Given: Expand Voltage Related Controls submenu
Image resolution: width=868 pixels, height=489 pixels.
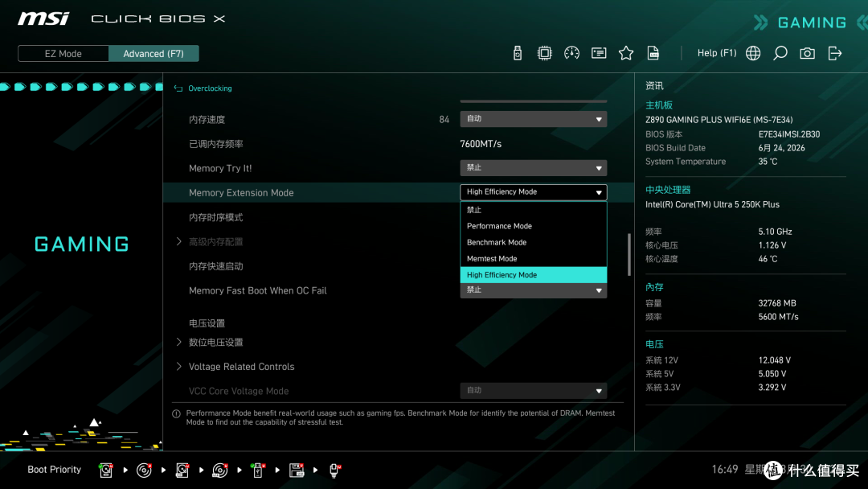Looking at the screenshot, I should point(178,367).
